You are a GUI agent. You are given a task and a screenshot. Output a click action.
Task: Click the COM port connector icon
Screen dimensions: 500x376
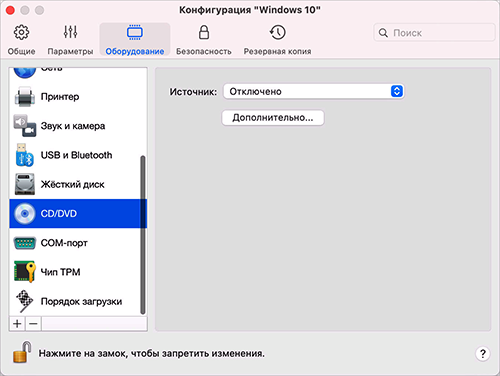click(25, 243)
